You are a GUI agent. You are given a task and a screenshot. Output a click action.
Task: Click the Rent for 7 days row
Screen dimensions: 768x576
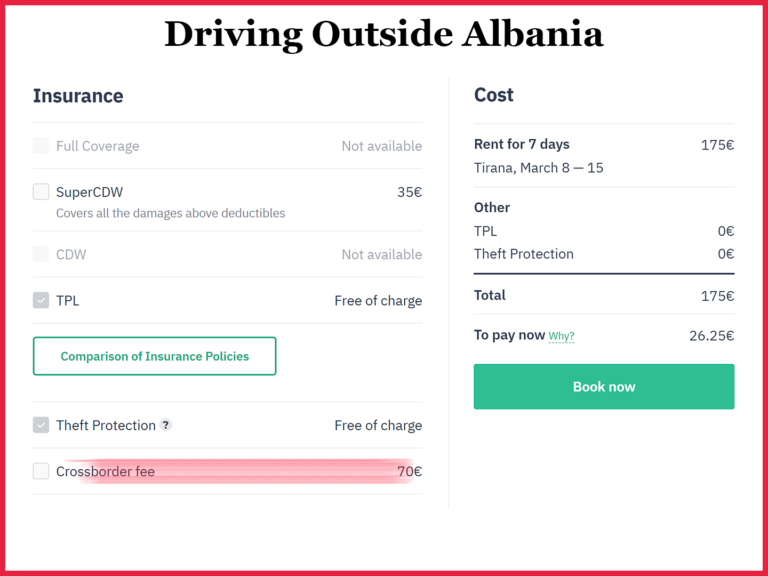604,144
